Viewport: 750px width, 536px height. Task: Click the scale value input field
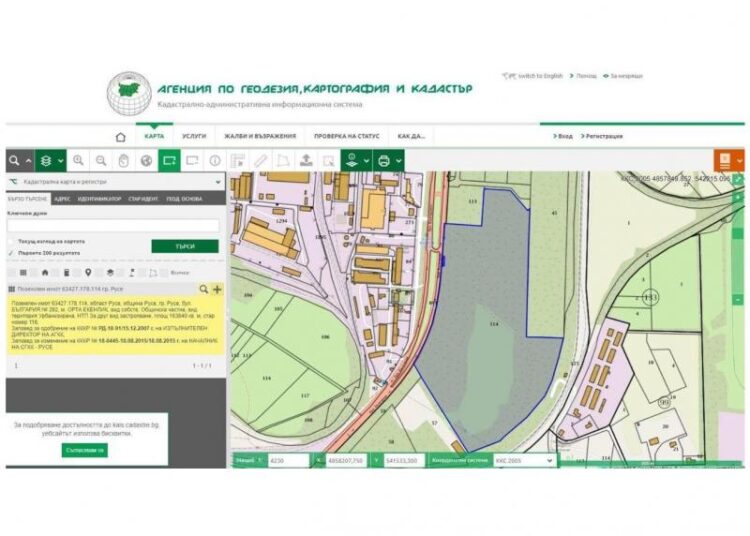coord(287,460)
